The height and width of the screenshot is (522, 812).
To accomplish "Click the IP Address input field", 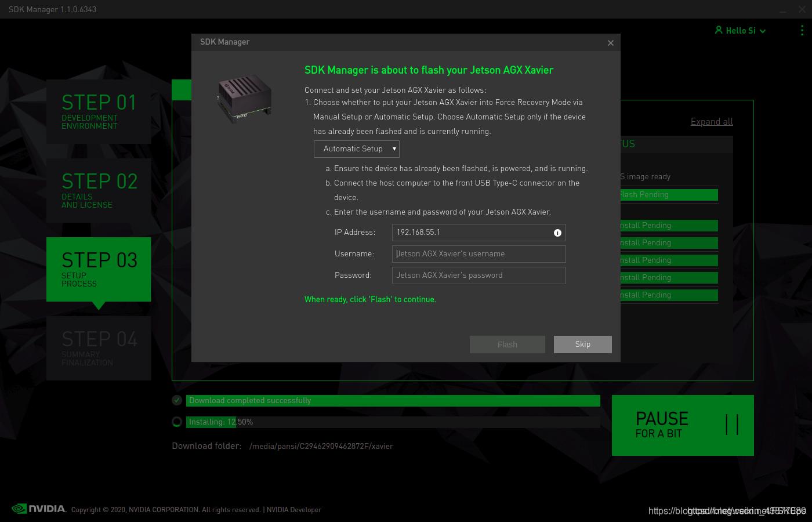I will (478, 233).
